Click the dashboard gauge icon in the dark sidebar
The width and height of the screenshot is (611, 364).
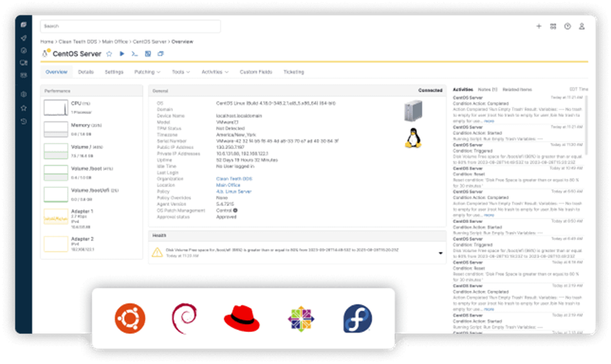click(x=23, y=50)
